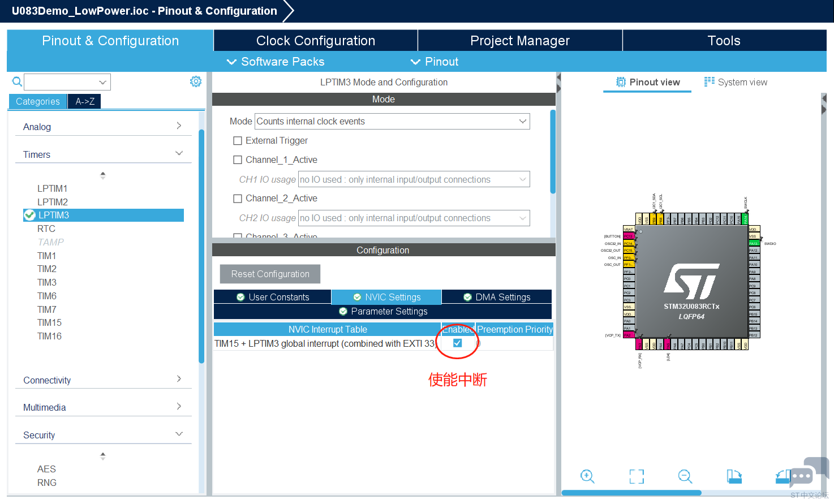
Task: Open the peripheral search combo box
Action: tap(67, 82)
